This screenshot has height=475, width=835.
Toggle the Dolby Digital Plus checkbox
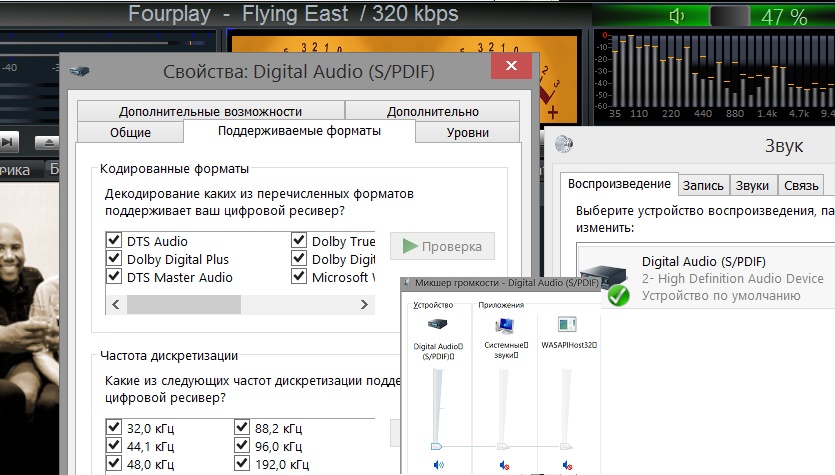[x=113, y=259]
